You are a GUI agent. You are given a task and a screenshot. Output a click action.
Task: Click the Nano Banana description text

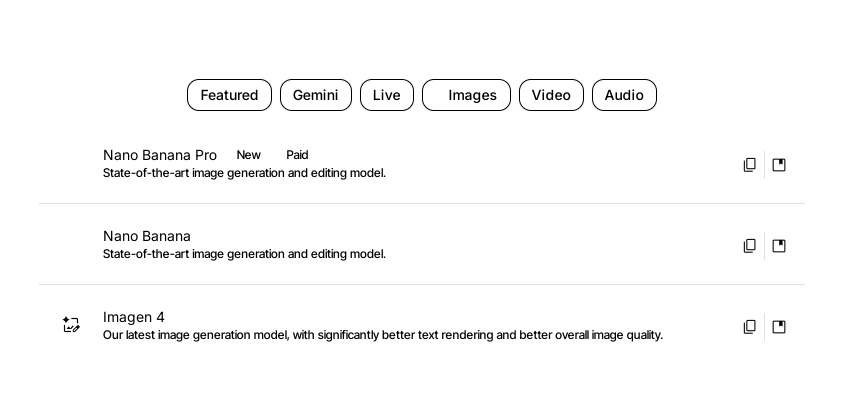244,254
